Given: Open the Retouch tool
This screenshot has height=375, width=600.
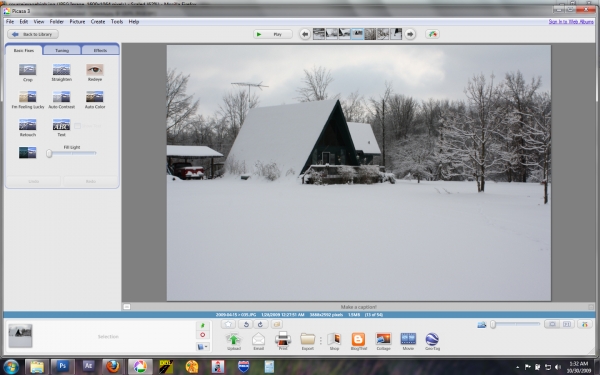Looking at the screenshot, I should (x=28, y=125).
